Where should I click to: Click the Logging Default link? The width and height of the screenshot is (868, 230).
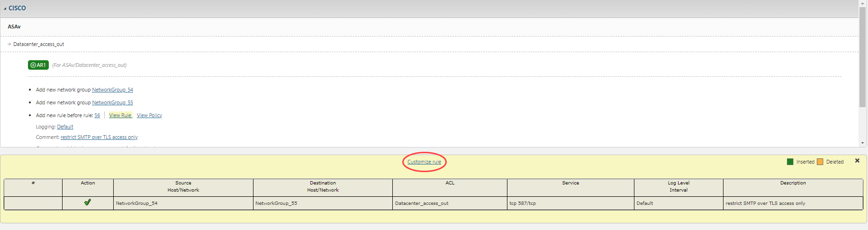tap(65, 127)
